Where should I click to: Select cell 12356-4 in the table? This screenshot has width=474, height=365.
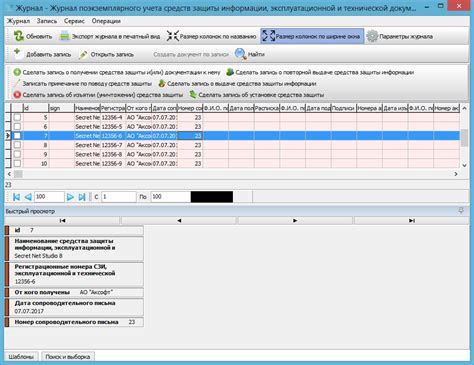pyautogui.click(x=113, y=117)
